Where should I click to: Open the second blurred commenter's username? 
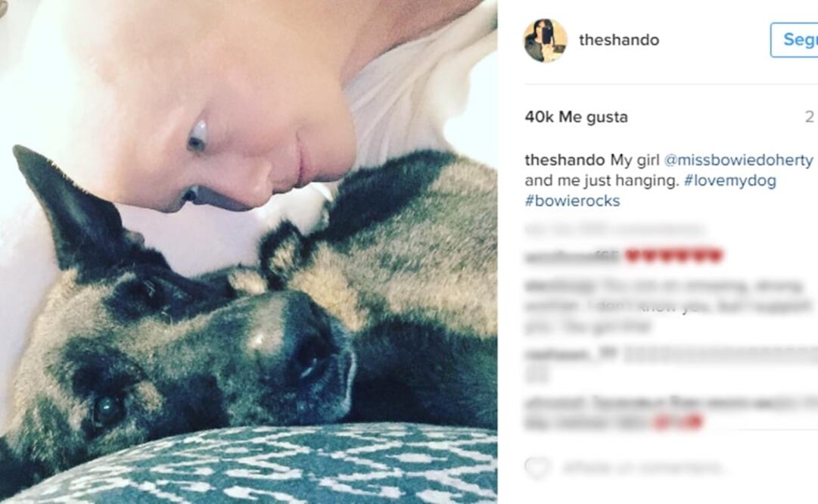(559, 286)
